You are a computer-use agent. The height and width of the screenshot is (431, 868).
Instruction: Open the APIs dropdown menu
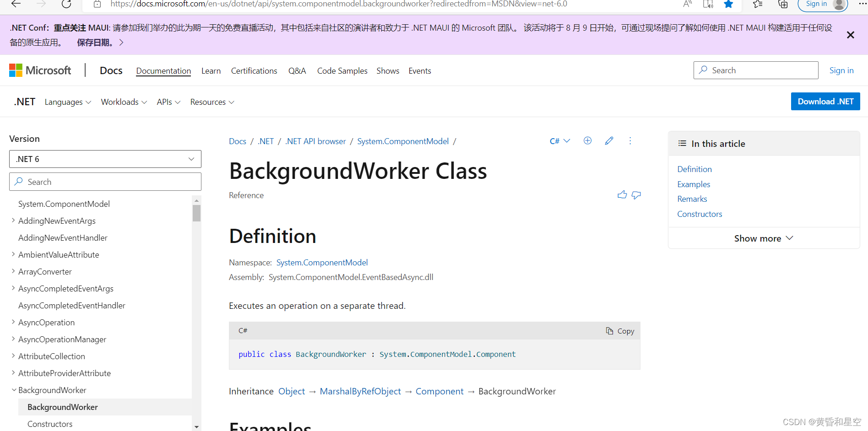[x=168, y=102]
